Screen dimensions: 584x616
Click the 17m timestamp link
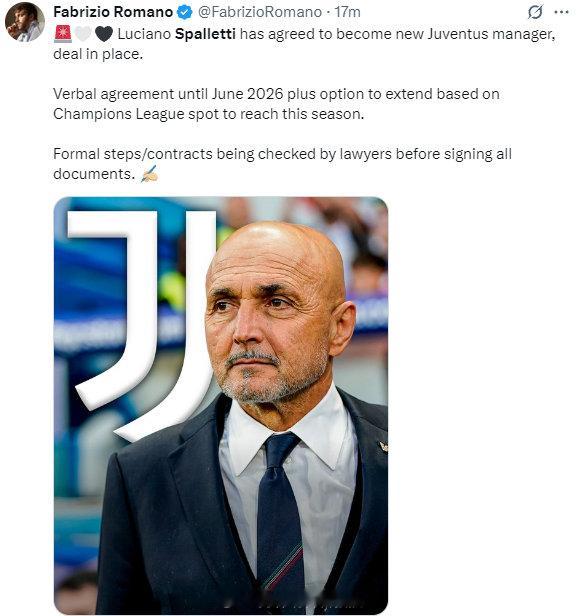point(347,12)
